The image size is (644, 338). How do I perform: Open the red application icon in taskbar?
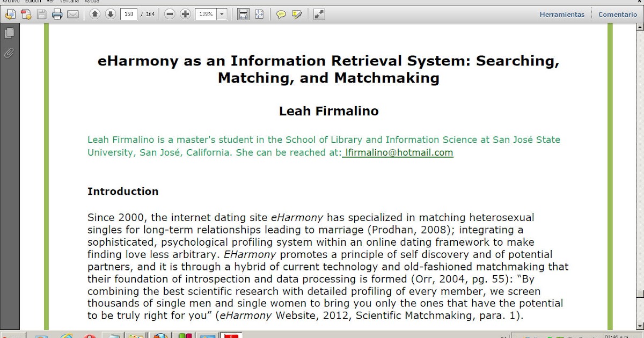click(231, 336)
